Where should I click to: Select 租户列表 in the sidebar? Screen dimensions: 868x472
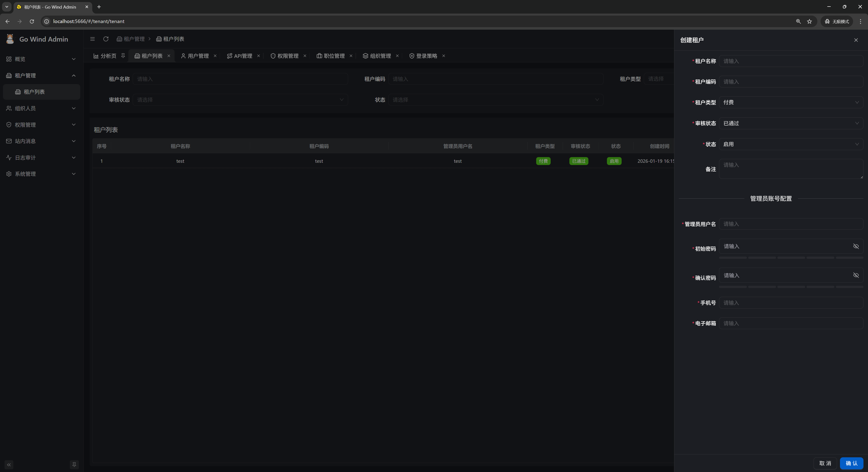42,92
